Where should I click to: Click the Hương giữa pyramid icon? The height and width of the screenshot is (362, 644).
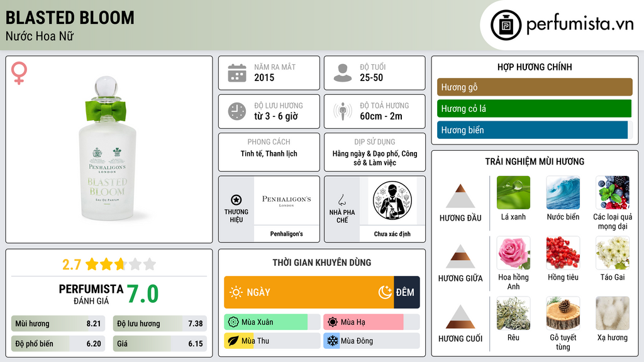(460, 256)
